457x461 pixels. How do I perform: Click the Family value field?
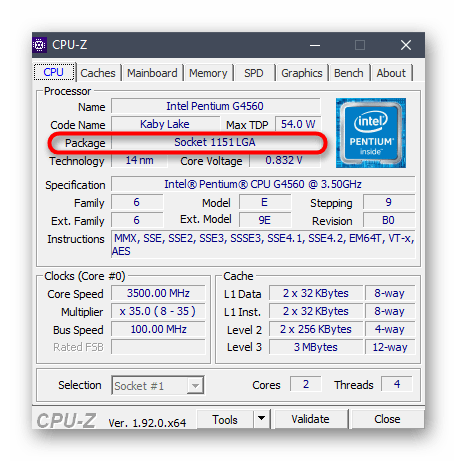[137, 202]
